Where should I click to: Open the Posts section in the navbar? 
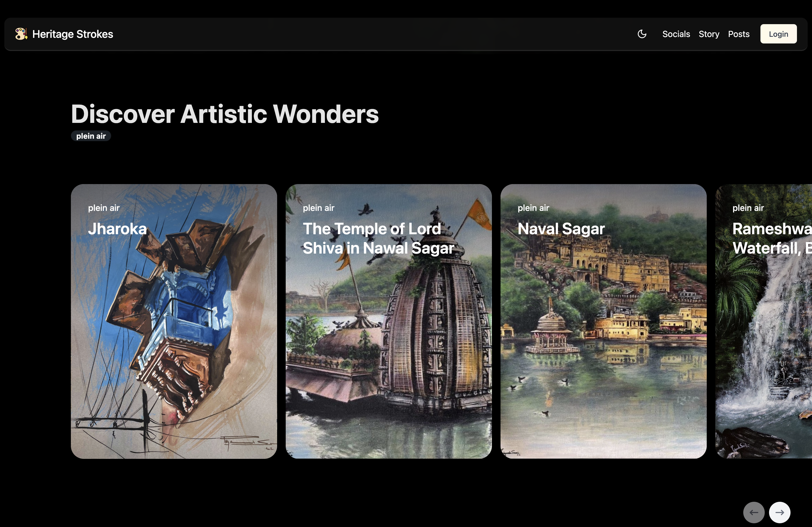pos(739,34)
